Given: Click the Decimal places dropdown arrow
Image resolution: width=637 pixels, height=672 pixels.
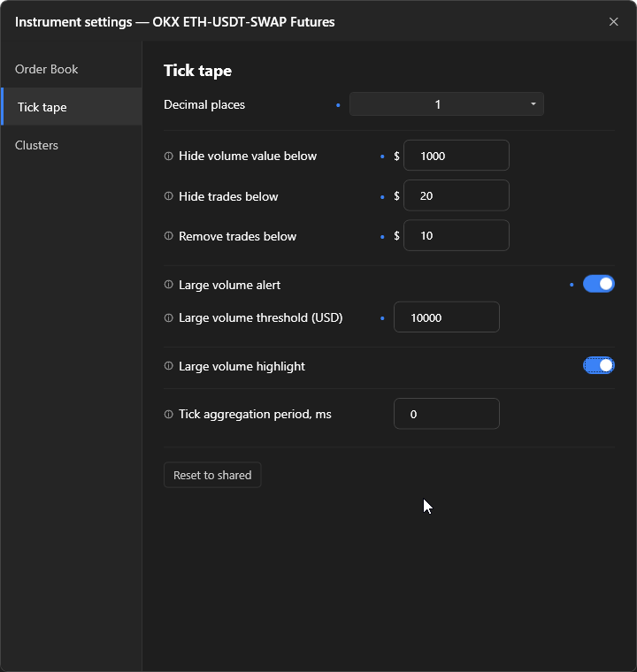Looking at the screenshot, I should coord(533,104).
